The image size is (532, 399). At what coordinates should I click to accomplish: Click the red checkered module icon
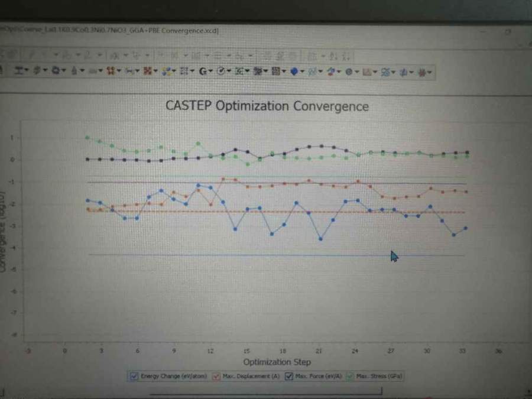147,71
